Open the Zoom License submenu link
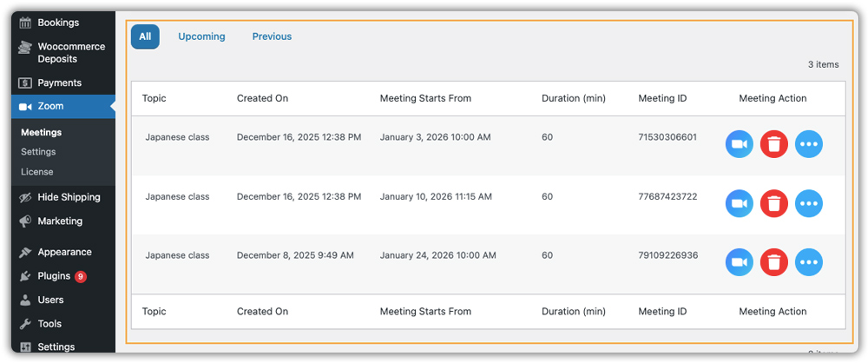The height and width of the screenshot is (363, 868). (37, 172)
